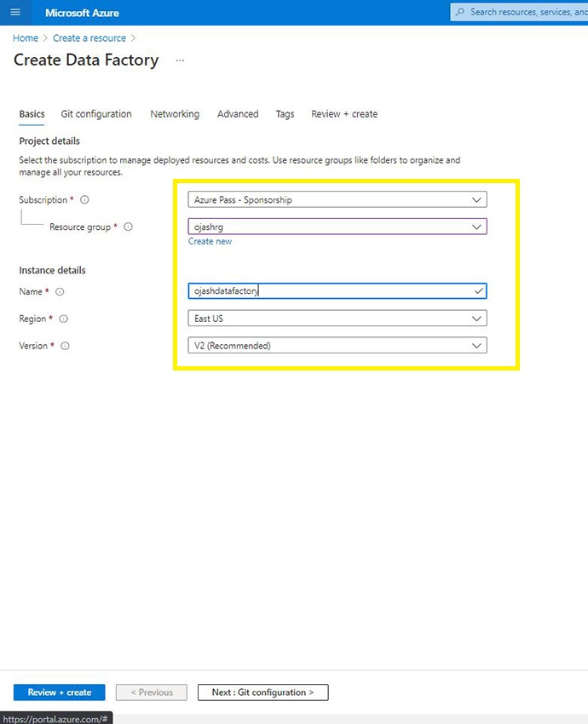This screenshot has width=588, height=724.
Task: Show info tooltip for Region
Action: (x=64, y=319)
